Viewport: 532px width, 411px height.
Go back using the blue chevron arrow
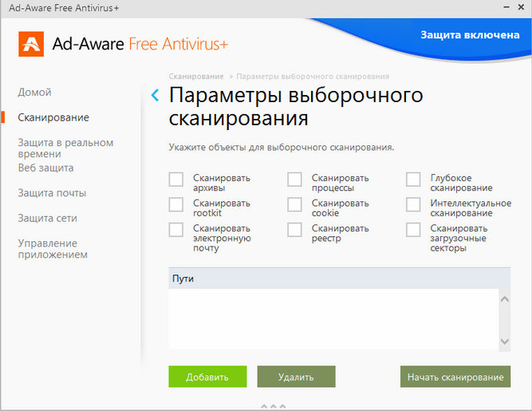155,96
